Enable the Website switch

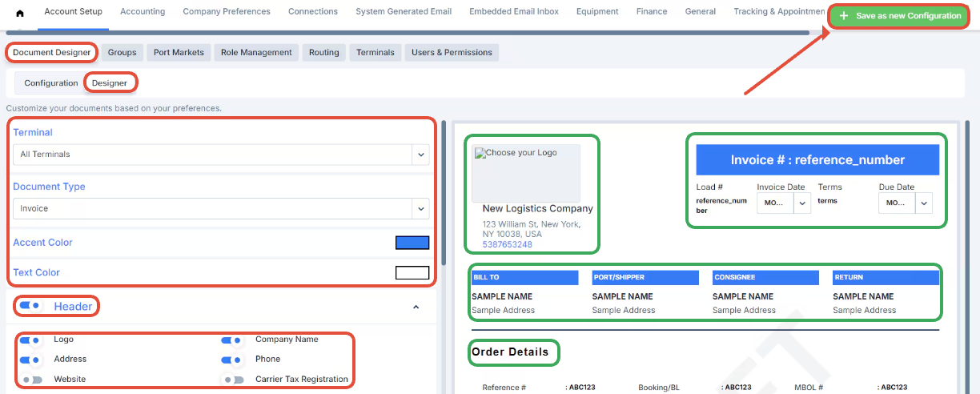32,380
